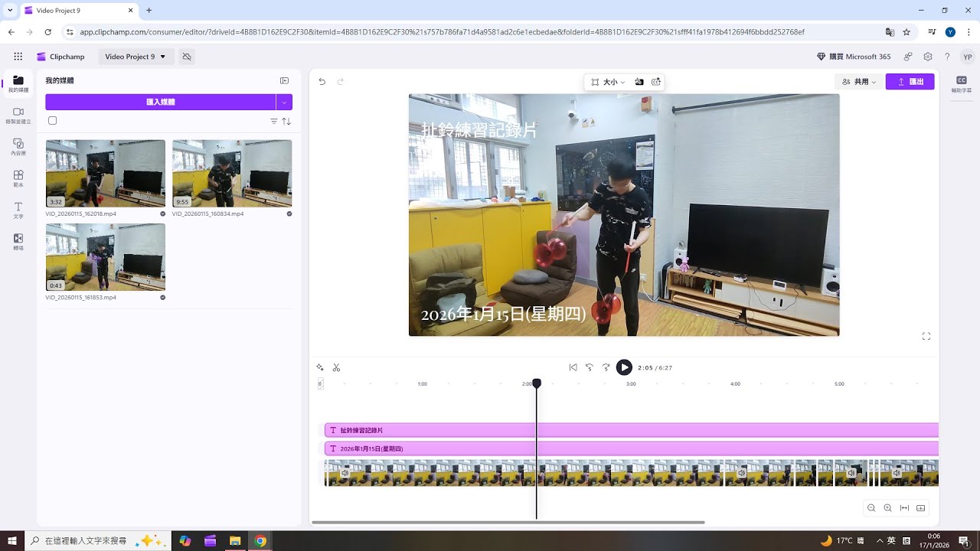Click the background removal icon beside 大小
The width and height of the screenshot is (980, 551).
pos(639,82)
